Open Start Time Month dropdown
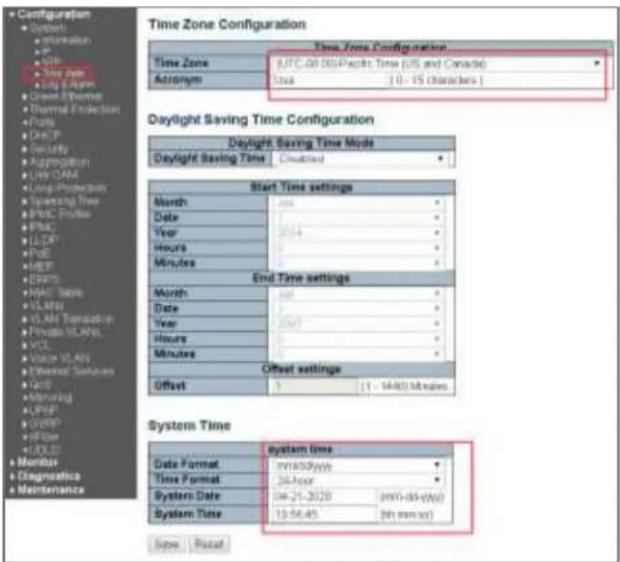 point(357,203)
